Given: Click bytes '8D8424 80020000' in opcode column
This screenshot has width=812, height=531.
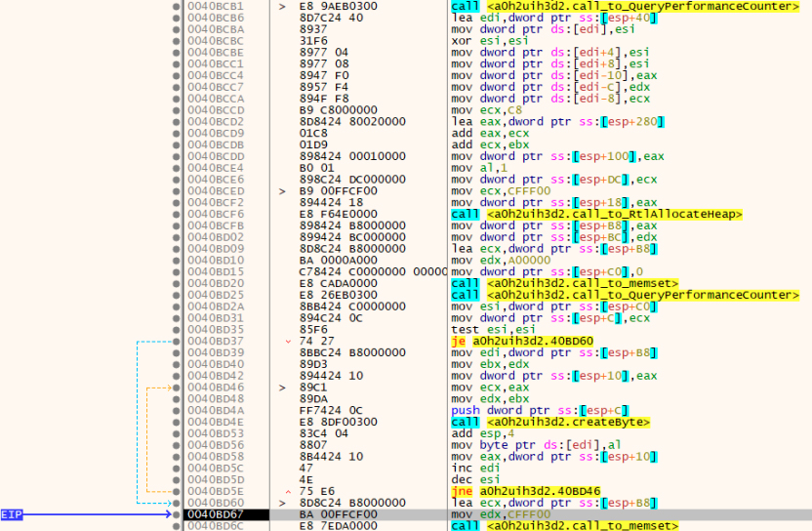Looking at the screenshot, I should point(352,122).
